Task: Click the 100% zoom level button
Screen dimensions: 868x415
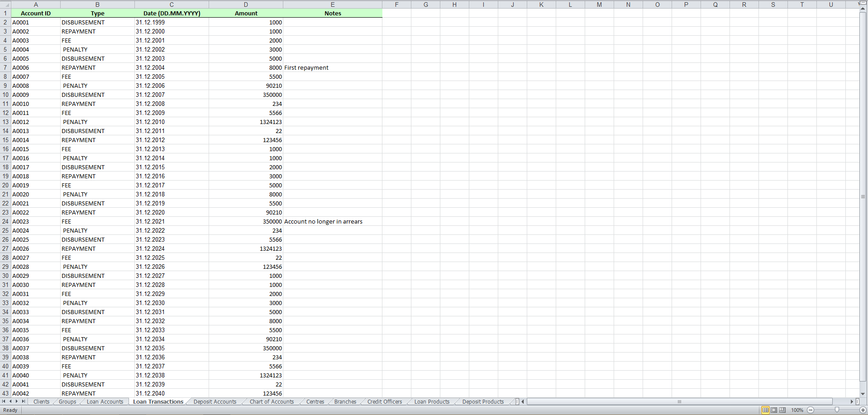Action: [797, 410]
